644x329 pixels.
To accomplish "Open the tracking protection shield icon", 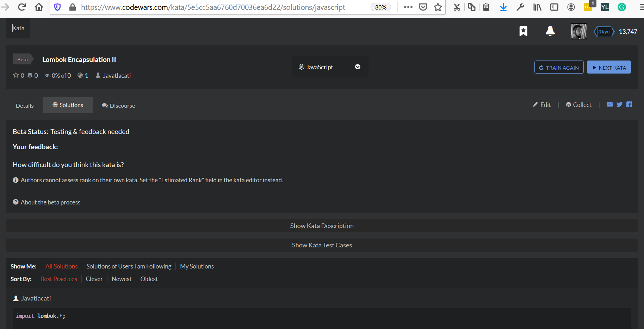I will (x=57, y=7).
